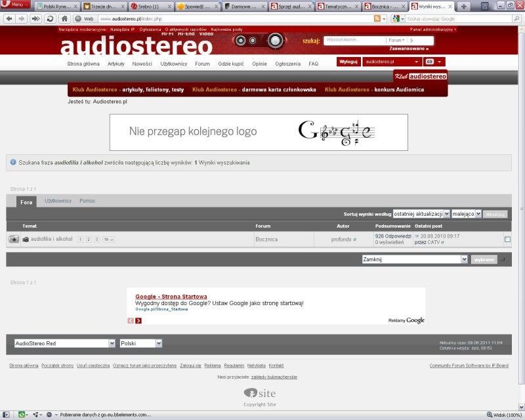Open the Ogłoszenia menu item
Viewport: 525px width, 420px height.
tap(288, 64)
